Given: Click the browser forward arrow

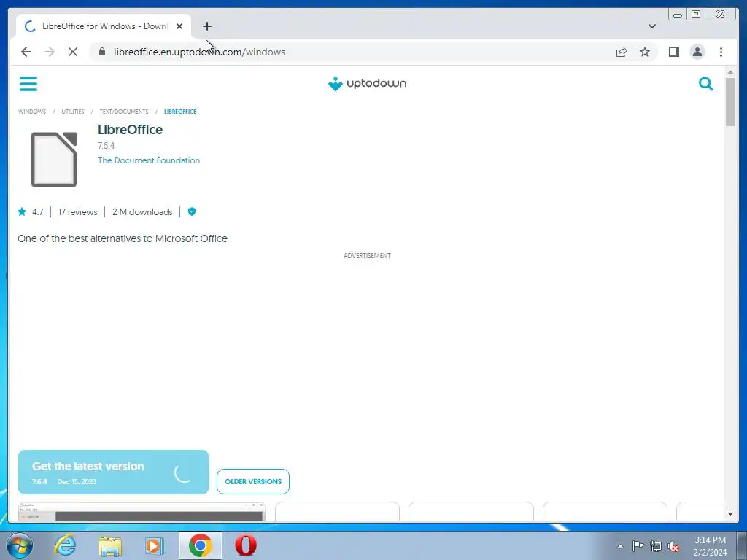Looking at the screenshot, I should [x=50, y=52].
